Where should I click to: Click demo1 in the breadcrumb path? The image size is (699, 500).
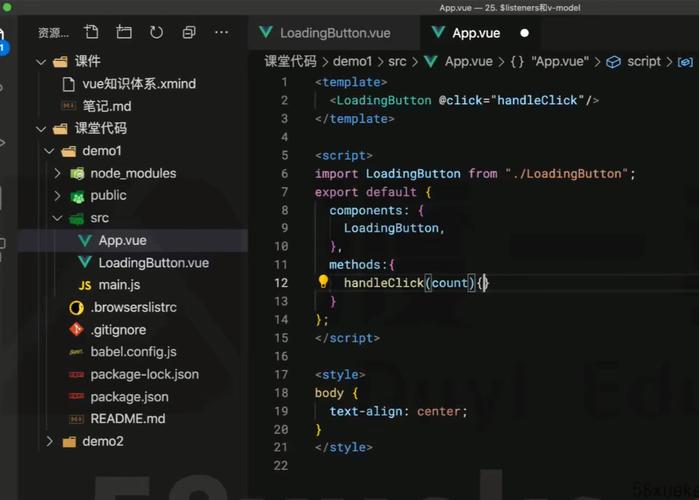[x=352, y=61]
